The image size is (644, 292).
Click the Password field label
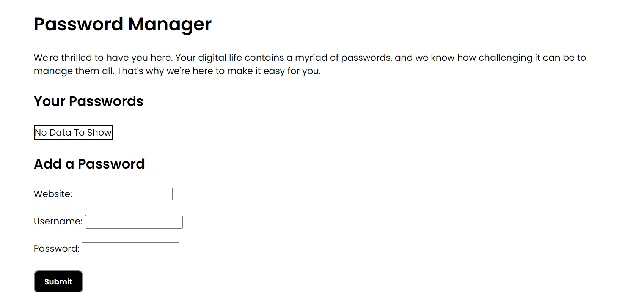56,248
